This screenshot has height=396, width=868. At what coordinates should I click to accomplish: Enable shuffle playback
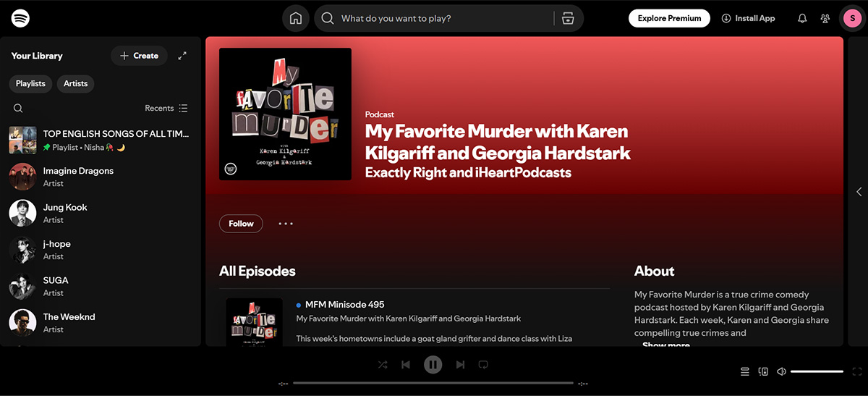[x=383, y=364]
